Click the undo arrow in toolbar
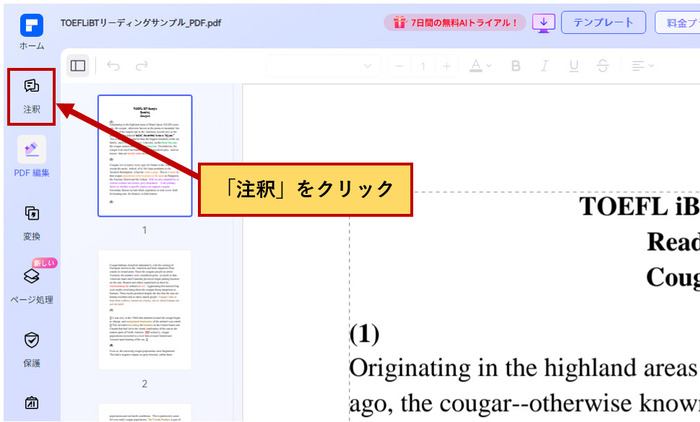 [113, 66]
